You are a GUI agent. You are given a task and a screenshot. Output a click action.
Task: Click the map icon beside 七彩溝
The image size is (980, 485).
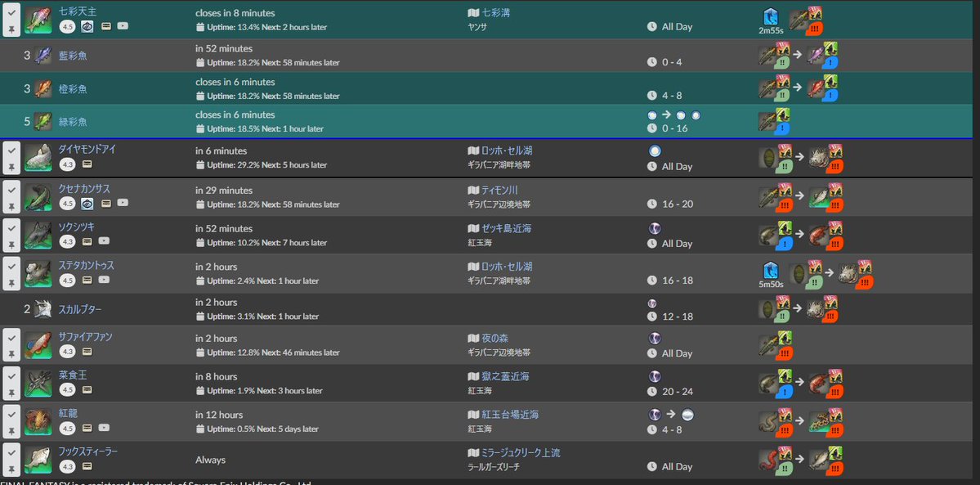tap(473, 12)
